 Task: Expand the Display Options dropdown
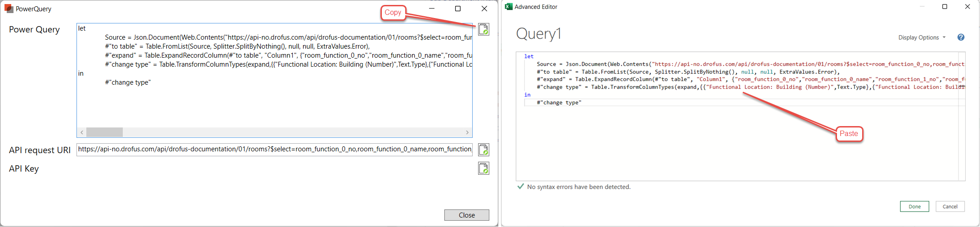click(922, 37)
